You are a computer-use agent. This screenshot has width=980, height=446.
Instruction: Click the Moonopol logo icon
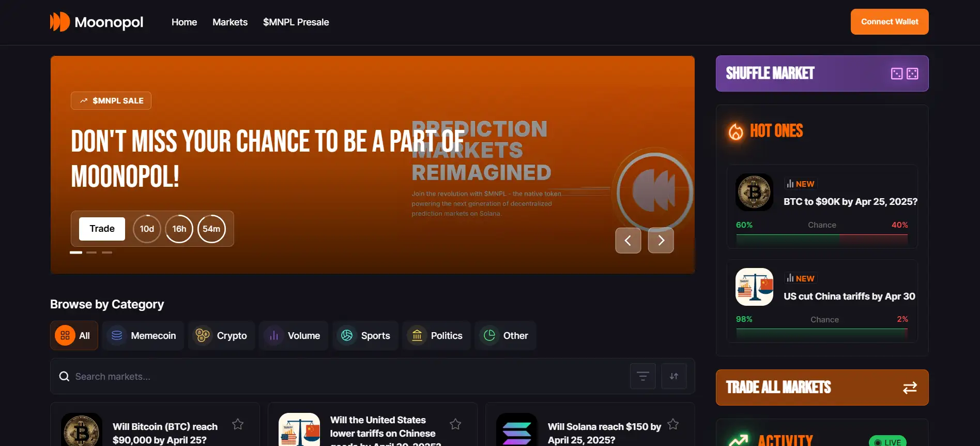pyautogui.click(x=60, y=22)
